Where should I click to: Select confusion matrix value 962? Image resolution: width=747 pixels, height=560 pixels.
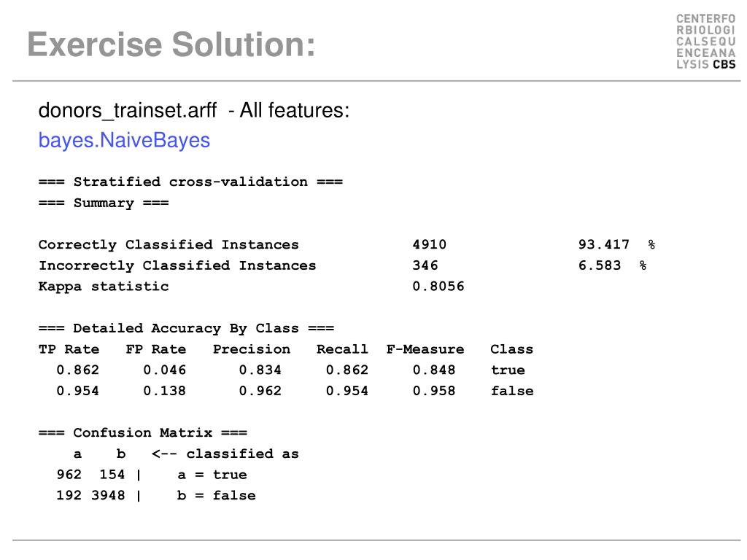tap(69, 475)
